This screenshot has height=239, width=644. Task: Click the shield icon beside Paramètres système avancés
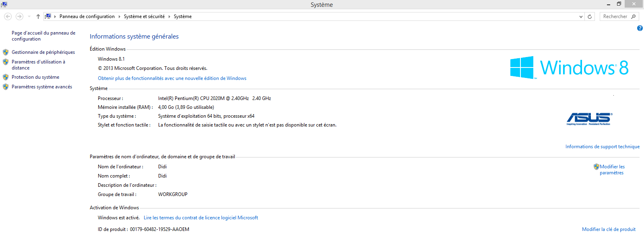click(x=6, y=87)
